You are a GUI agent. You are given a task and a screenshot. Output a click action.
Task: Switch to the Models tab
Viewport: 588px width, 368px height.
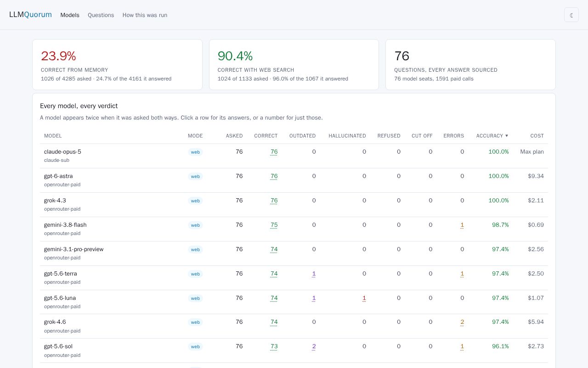point(70,15)
